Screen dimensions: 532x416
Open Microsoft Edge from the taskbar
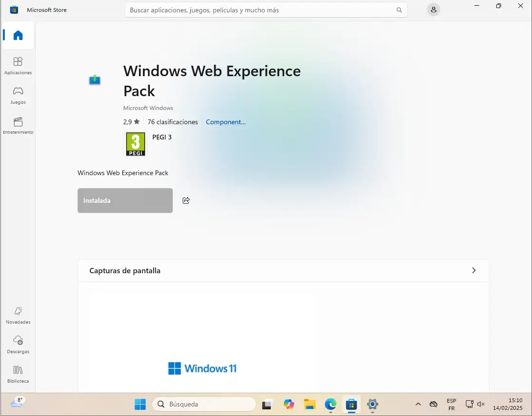330,404
